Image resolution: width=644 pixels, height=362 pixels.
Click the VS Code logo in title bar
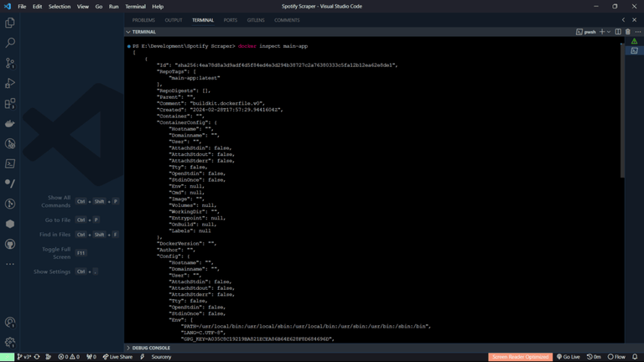pyautogui.click(x=8, y=6)
